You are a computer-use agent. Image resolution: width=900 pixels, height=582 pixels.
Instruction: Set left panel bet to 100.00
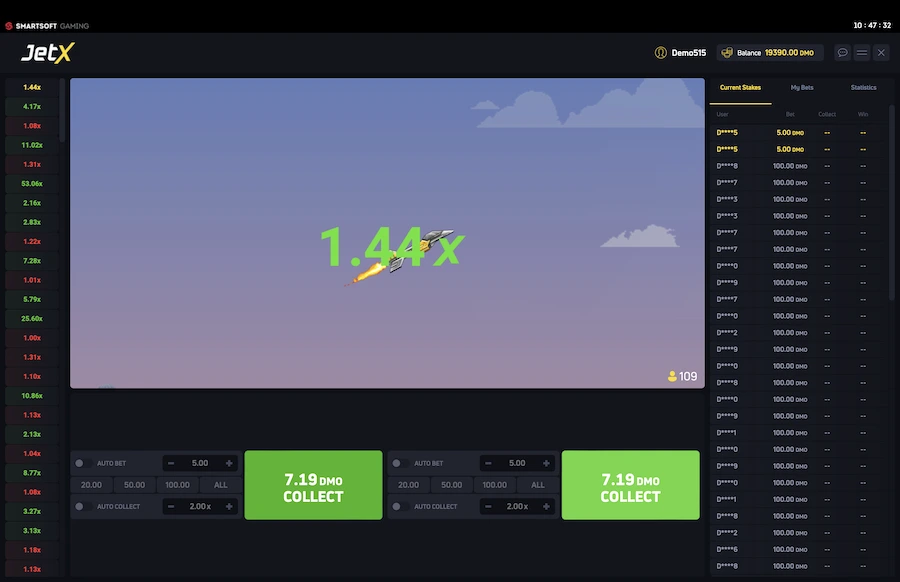click(177, 485)
